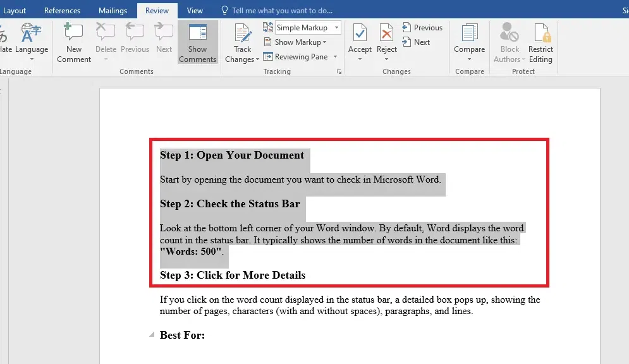The height and width of the screenshot is (364, 629).
Task: Switch to the Mailings tab
Action: tap(113, 10)
